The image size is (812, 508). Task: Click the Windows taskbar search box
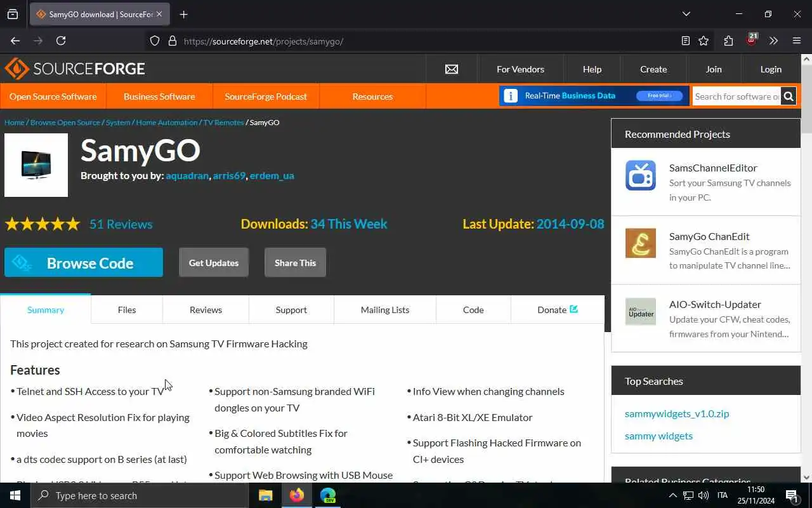pos(140,495)
